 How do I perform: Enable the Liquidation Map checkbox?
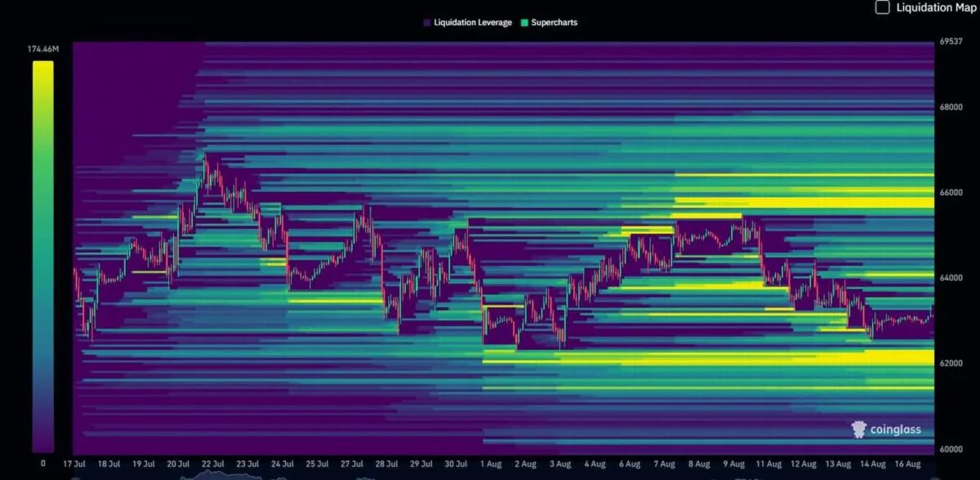point(882,7)
